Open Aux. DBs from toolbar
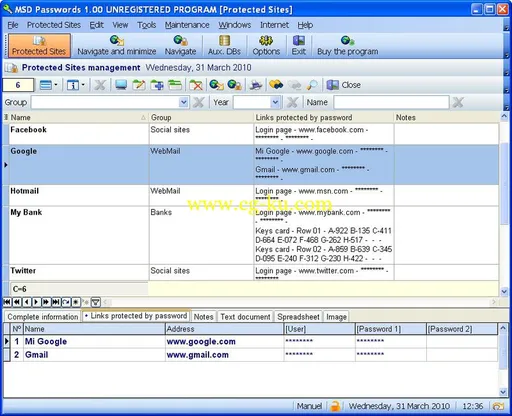Image resolution: width=512 pixels, height=416 pixels. (x=224, y=46)
